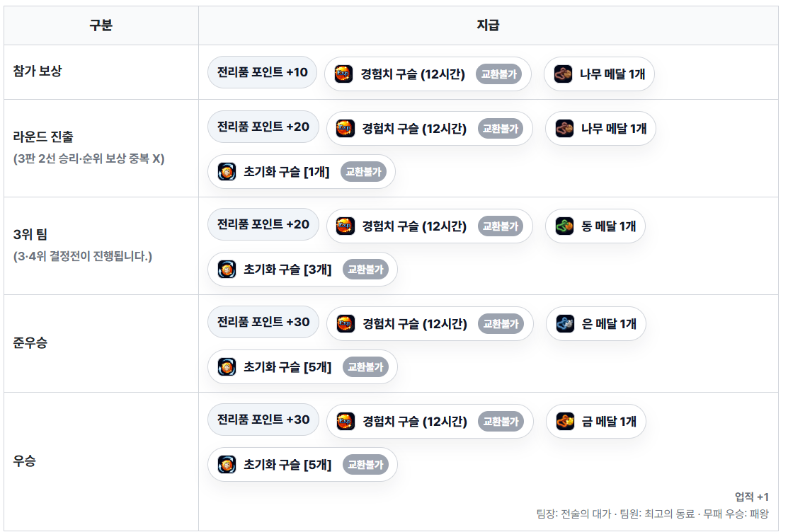Click 교환불가 tag beside 초기화 구슬 [3개]

(365, 270)
